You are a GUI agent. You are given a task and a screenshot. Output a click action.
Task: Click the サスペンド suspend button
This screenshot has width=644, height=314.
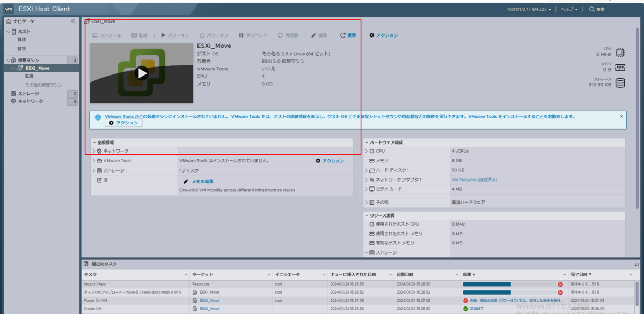coord(253,35)
